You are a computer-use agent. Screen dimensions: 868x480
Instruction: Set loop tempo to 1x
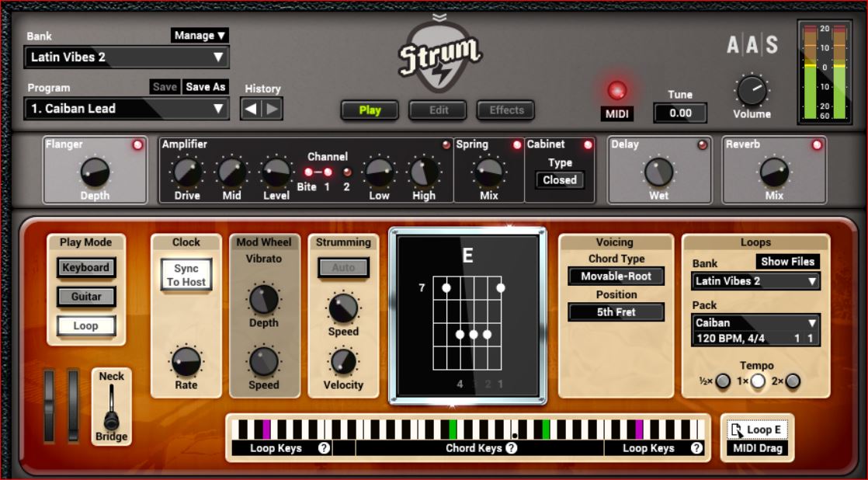click(758, 381)
